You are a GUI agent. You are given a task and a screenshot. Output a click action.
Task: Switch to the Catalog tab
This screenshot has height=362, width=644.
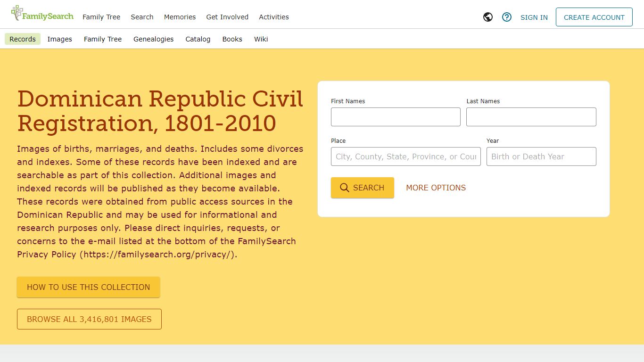click(198, 39)
